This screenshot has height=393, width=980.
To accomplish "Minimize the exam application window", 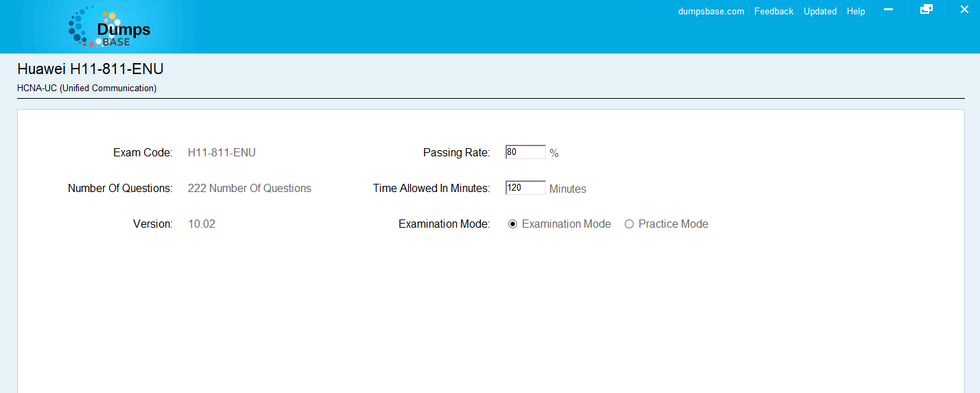I will point(888,10).
